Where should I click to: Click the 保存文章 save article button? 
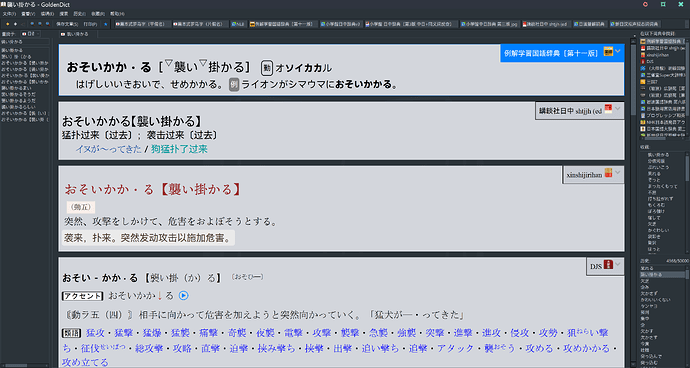click(x=67, y=24)
